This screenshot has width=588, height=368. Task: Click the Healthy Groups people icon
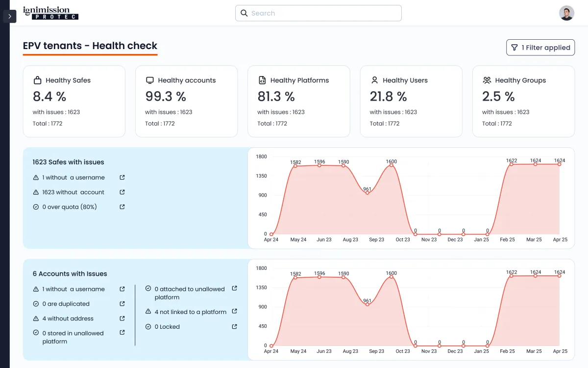(487, 80)
